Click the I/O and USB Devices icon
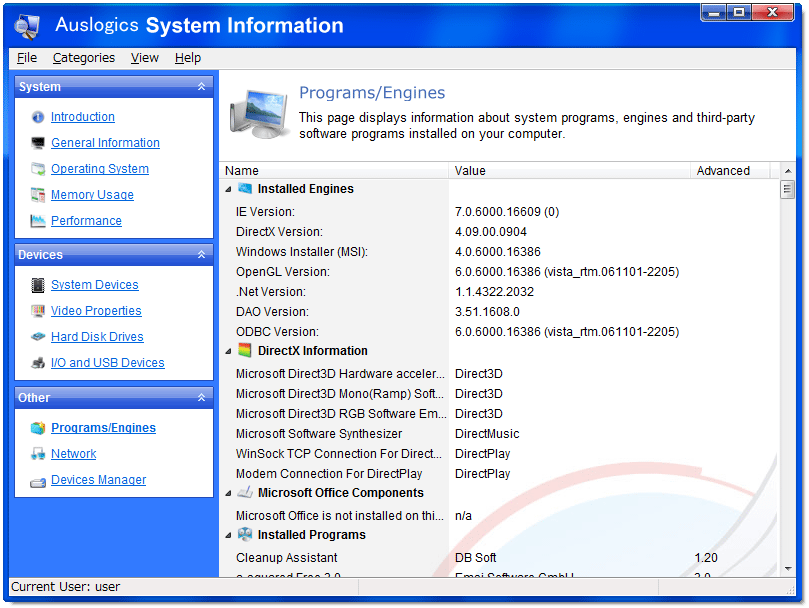The image size is (809, 608). coord(38,363)
